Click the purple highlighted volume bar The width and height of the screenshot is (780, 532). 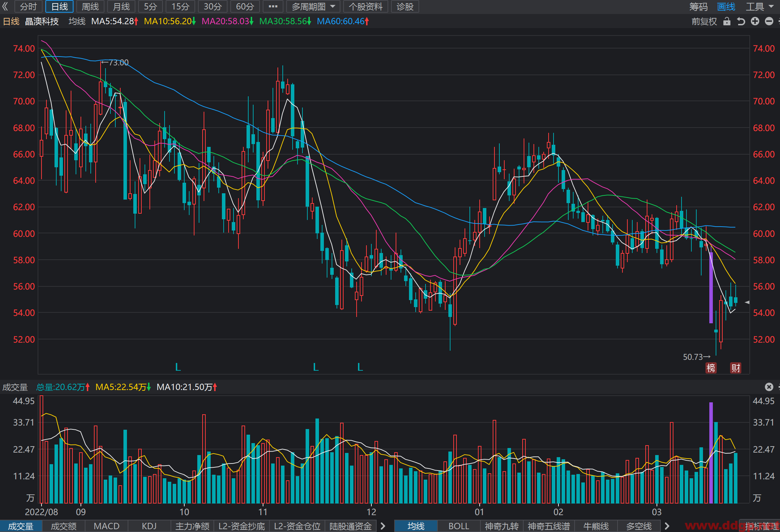[x=711, y=453]
